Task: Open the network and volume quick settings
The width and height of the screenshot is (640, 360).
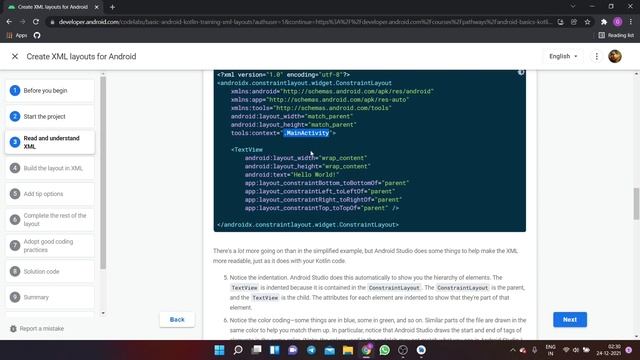Action: pos(576,350)
